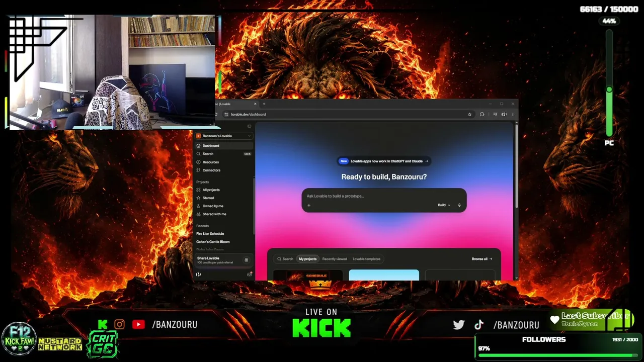Viewport: 644px width, 362px height.
Task: Filter projects by Owned by me
Action: point(223,206)
